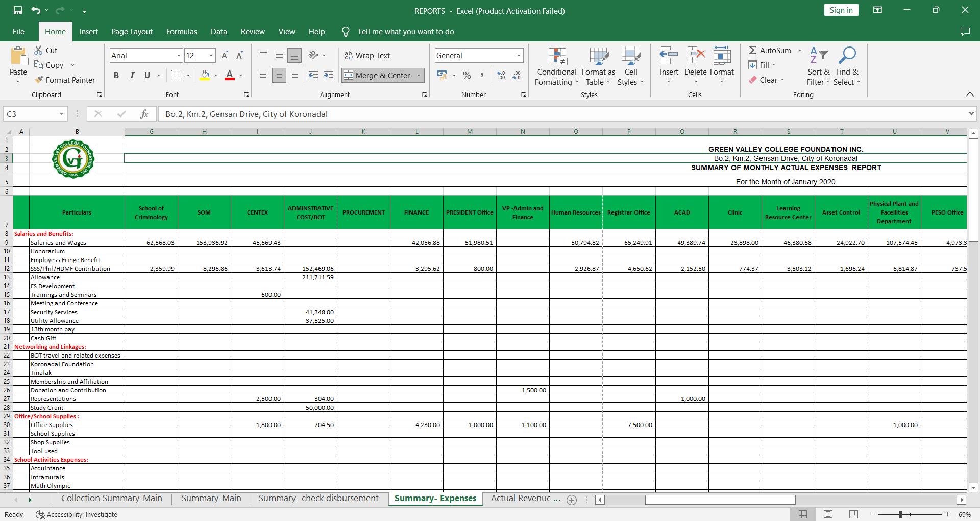980x521 pixels.
Task: Click the Orientation text angle icon
Action: coord(313,55)
